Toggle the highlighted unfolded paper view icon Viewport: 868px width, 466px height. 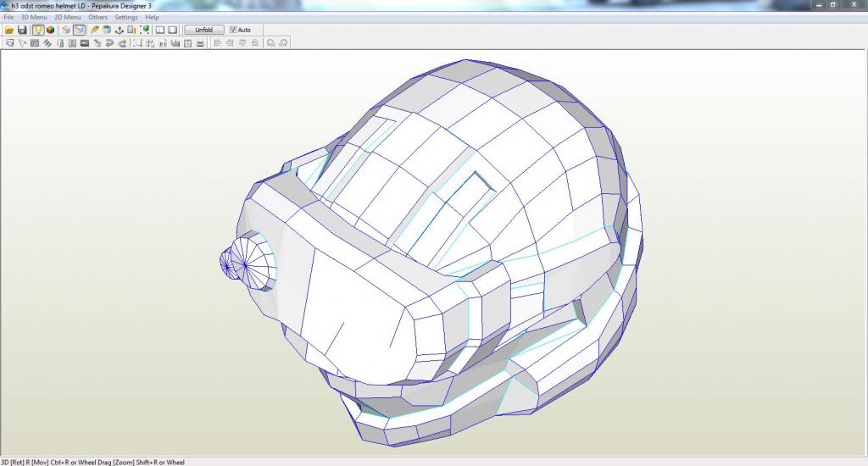(79, 30)
